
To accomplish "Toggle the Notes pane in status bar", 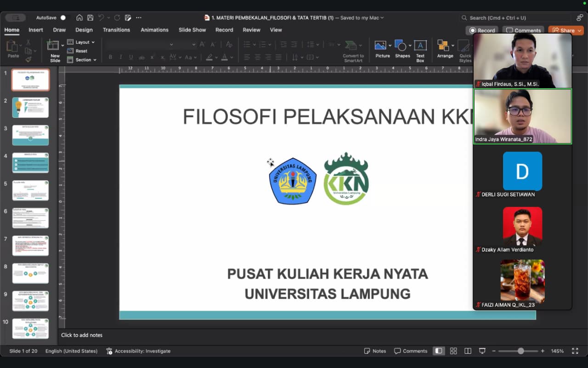I will pos(375,351).
